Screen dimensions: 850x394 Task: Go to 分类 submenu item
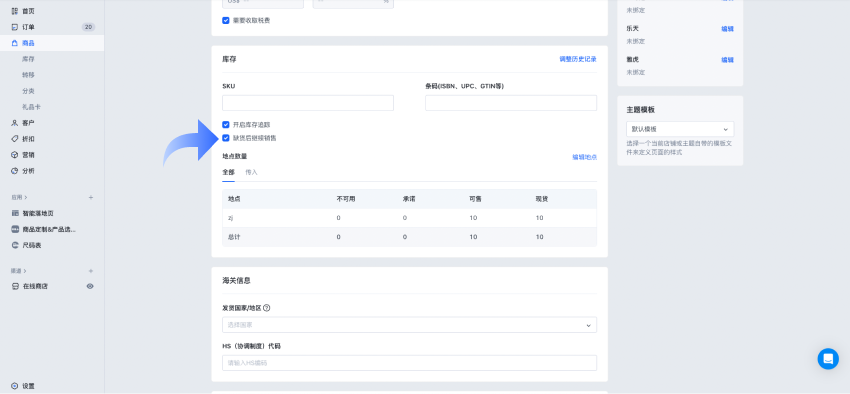click(x=28, y=91)
